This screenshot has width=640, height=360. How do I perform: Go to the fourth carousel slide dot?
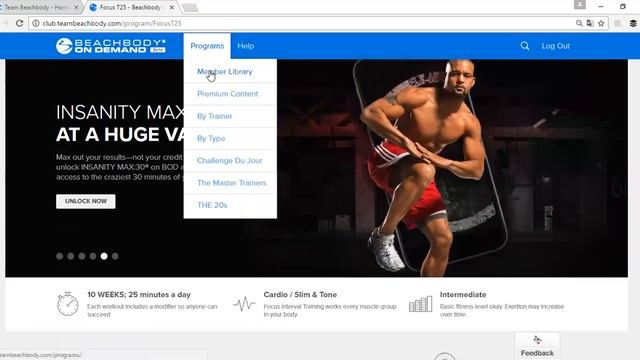click(93, 256)
